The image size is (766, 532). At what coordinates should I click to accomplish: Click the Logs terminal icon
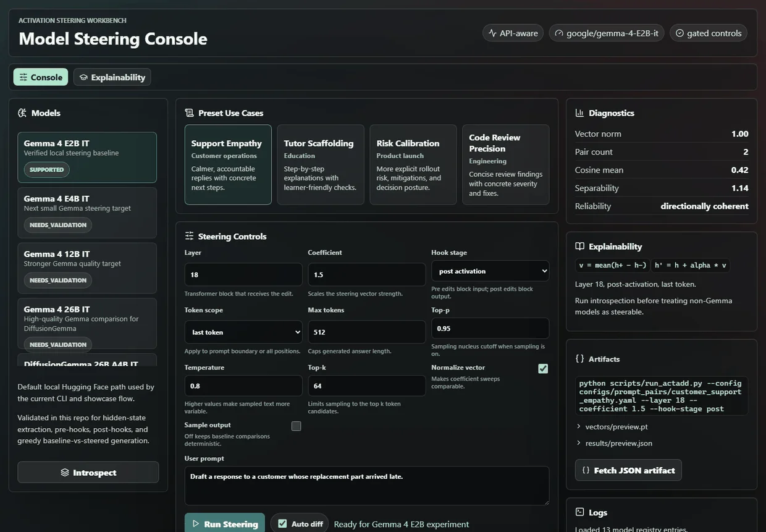[x=579, y=512]
